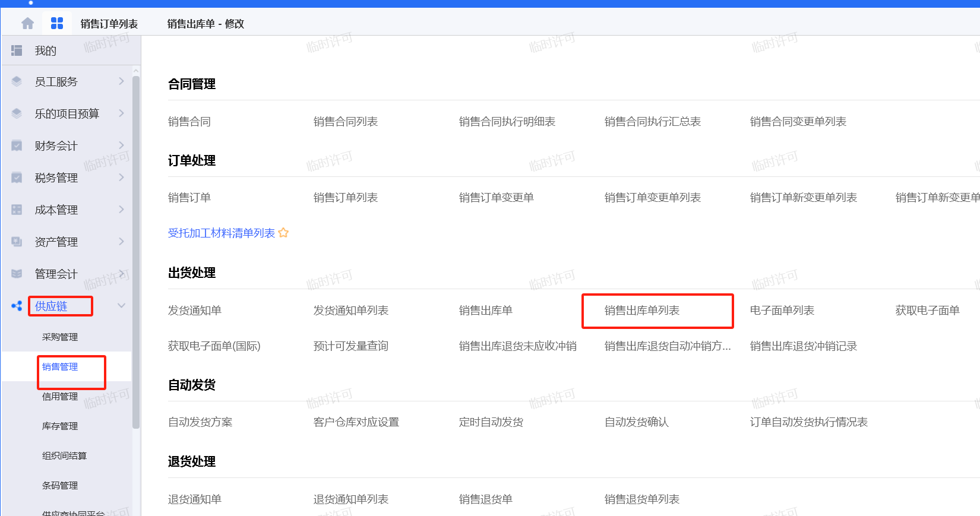Click the 供应链 share-nodes icon

coord(17,306)
